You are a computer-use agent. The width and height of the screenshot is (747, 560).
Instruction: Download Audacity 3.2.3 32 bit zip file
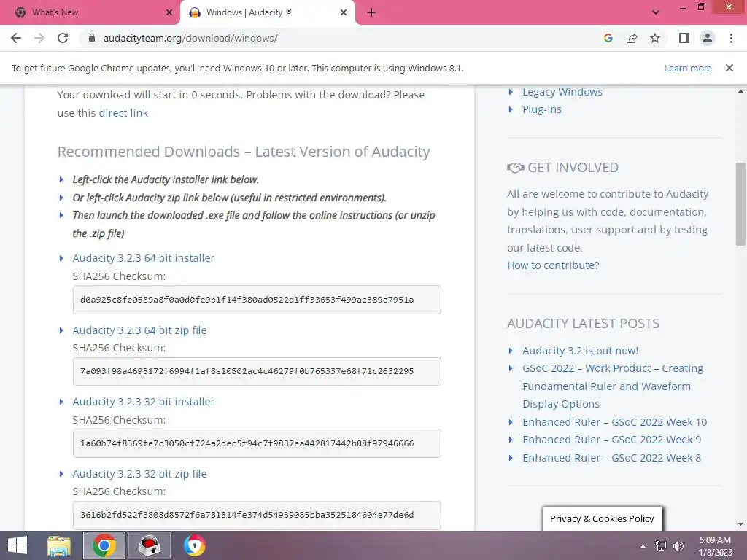click(x=139, y=474)
